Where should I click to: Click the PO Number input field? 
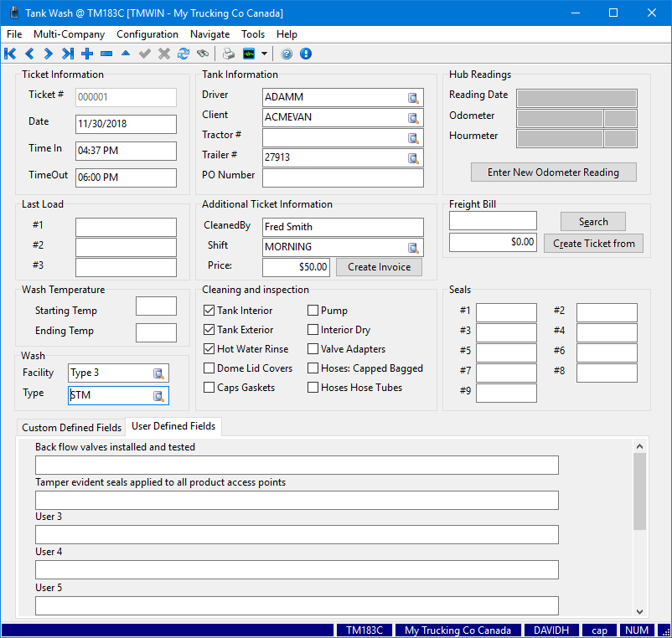tap(343, 178)
